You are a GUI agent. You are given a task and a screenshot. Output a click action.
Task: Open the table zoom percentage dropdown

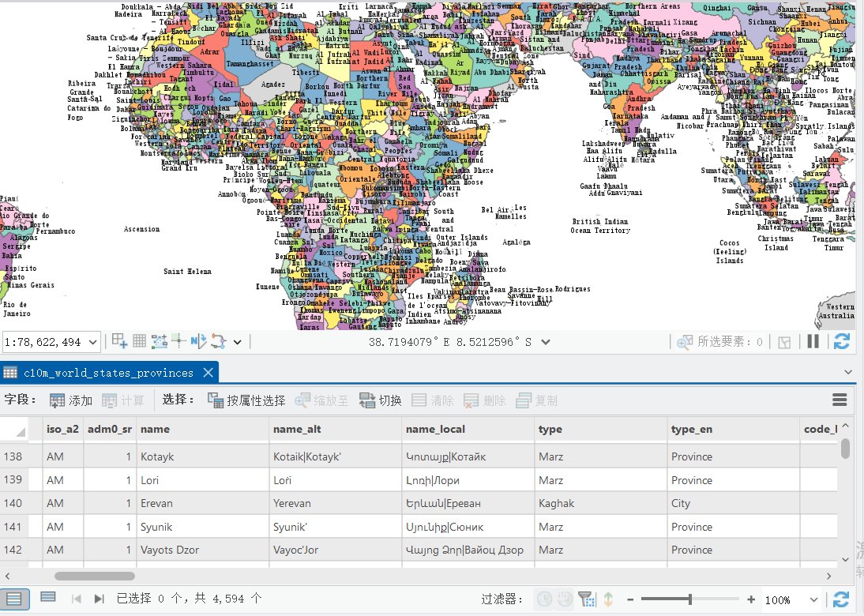click(813, 599)
